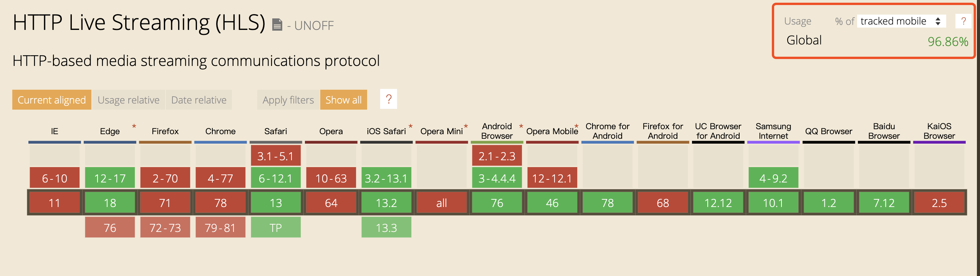
Task: Expand Chrome versions 4-77 cell
Action: 220,178
